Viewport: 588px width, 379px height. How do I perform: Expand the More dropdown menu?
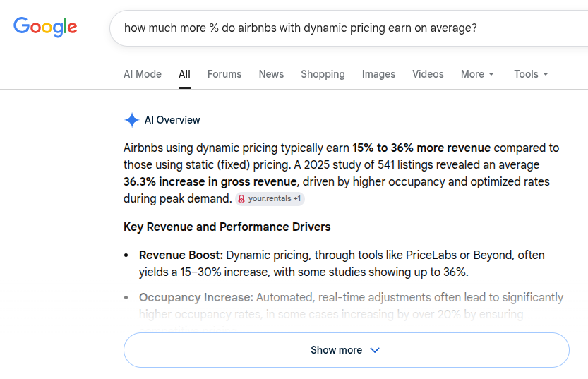tap(477, 74)
